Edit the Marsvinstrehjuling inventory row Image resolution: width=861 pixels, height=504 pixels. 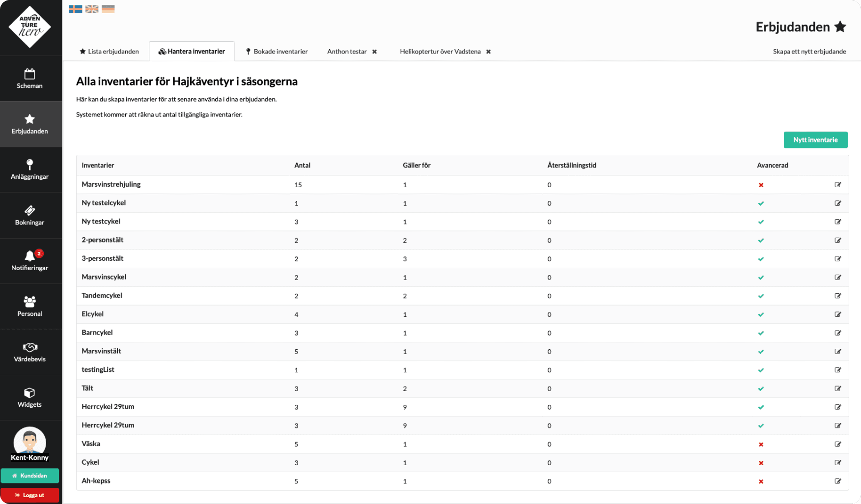[x=837, y=185]
